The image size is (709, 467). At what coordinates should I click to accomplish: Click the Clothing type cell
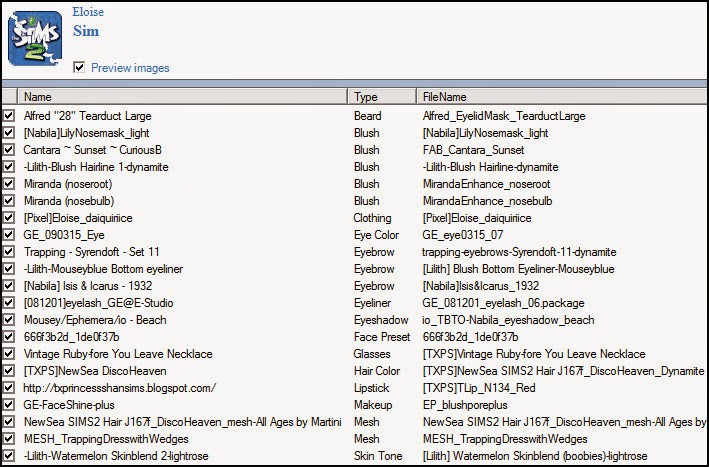(x=372, y=218)
